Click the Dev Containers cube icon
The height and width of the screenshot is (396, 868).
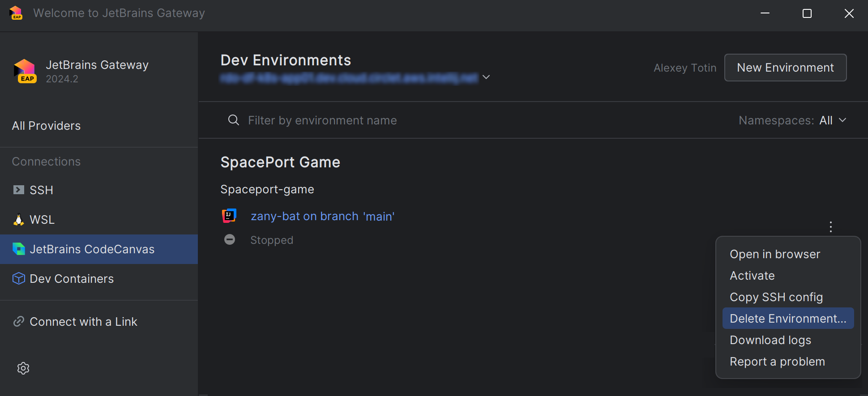19,279
